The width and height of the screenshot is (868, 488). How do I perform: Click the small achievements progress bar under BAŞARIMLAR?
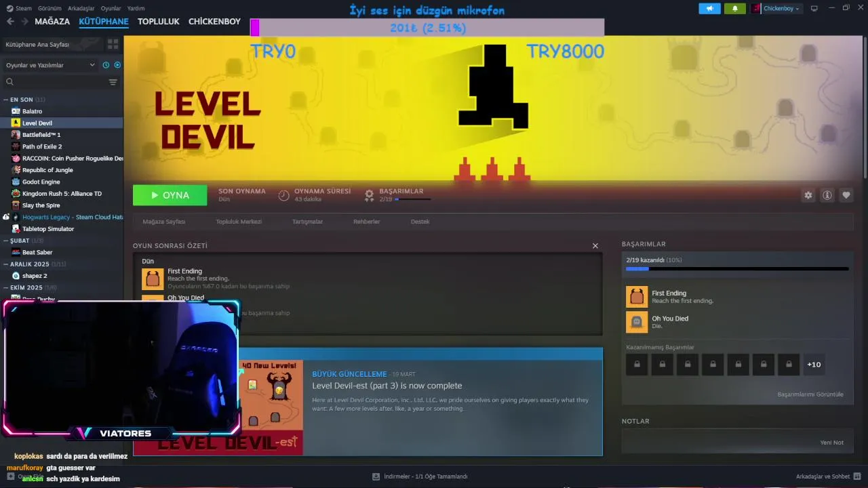click(412, 199)
